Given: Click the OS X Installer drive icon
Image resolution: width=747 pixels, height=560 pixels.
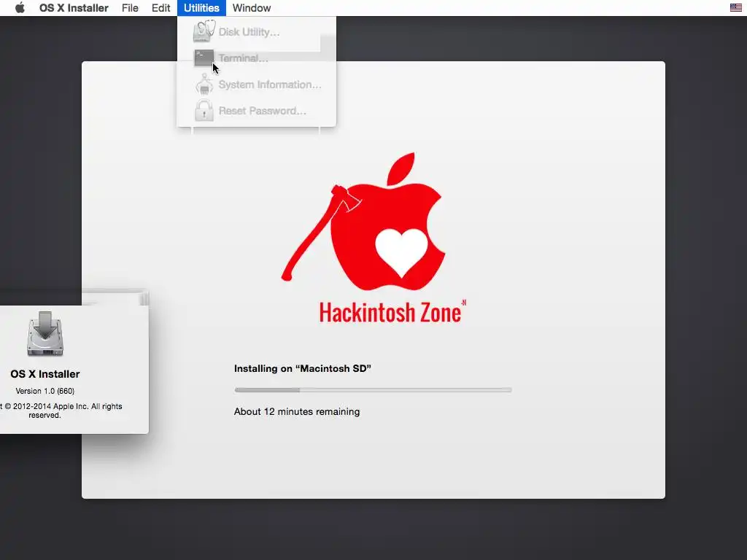Looking at the screenshot, I should (x=45, y=334).
